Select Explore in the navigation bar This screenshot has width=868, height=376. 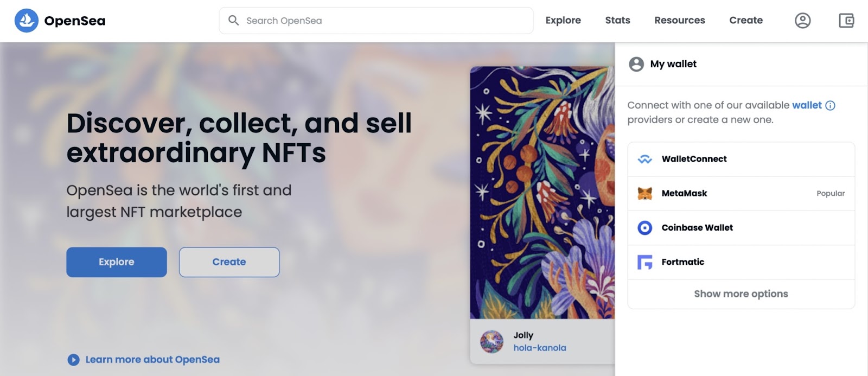click(563, 20)
